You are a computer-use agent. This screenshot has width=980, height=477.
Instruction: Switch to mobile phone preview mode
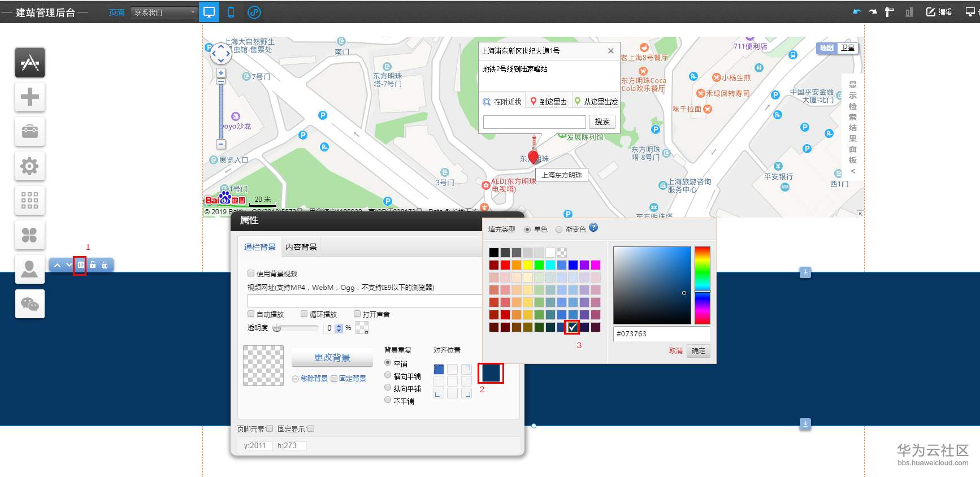(231, 12)
